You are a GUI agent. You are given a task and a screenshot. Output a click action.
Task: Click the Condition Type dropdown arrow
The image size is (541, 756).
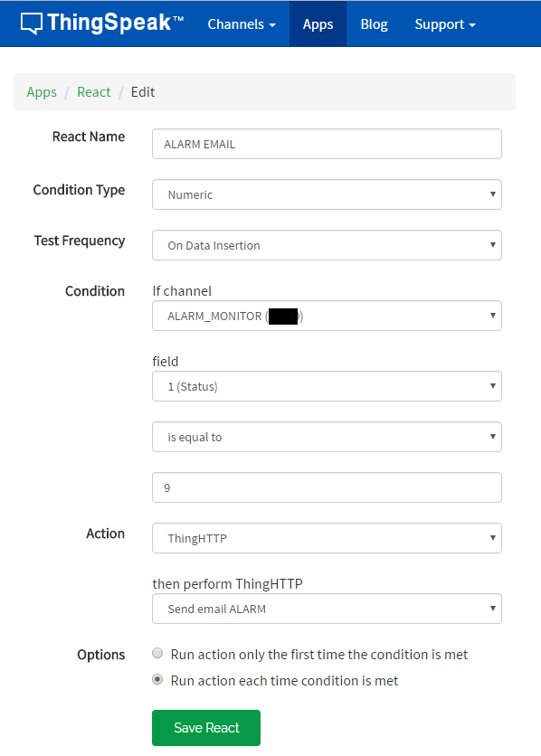point(493,194)
